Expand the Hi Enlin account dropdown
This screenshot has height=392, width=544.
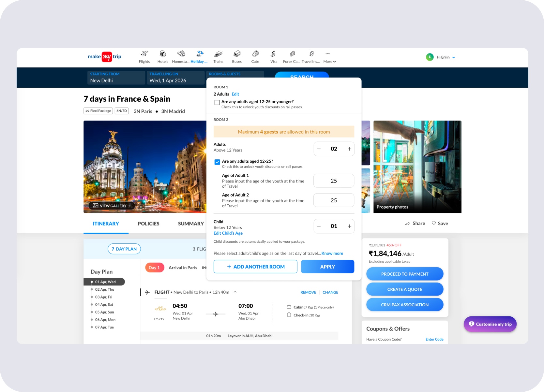coord(453,57)
